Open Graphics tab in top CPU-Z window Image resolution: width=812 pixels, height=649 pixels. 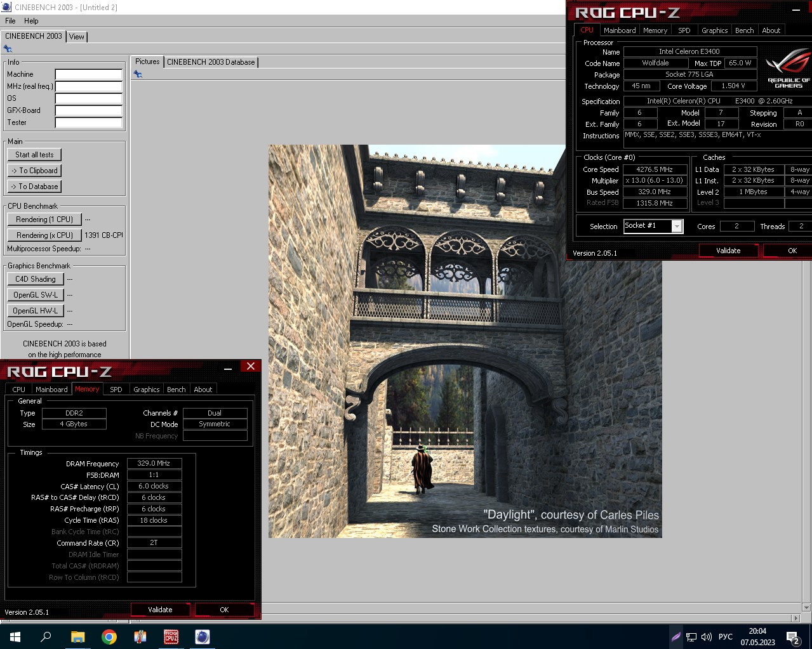click(714, 30)
